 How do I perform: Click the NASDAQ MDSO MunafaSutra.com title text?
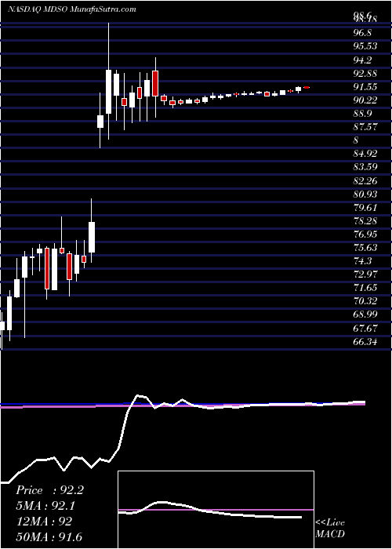click(x=72, y=9)
